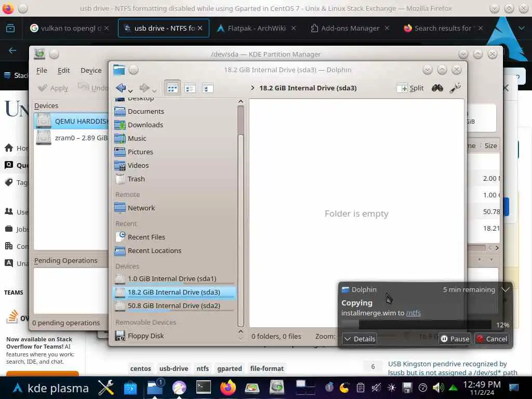Switch to the Flatpak - ArchWiki tab
Viewport: 532px width, 399px height.
(x=256, y=28)
